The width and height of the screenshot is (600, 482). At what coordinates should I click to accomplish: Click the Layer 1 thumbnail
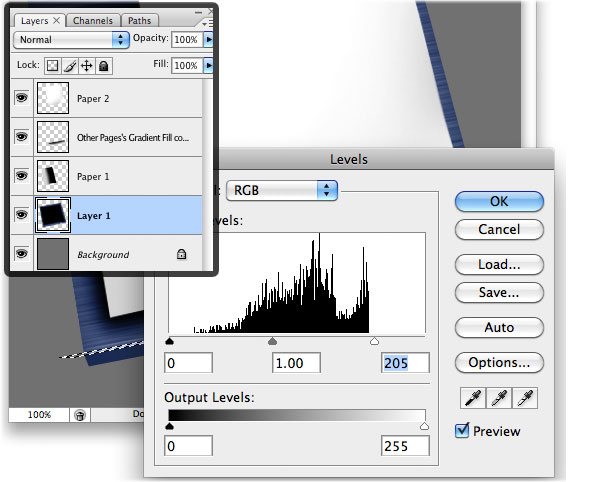pos(53,215)
